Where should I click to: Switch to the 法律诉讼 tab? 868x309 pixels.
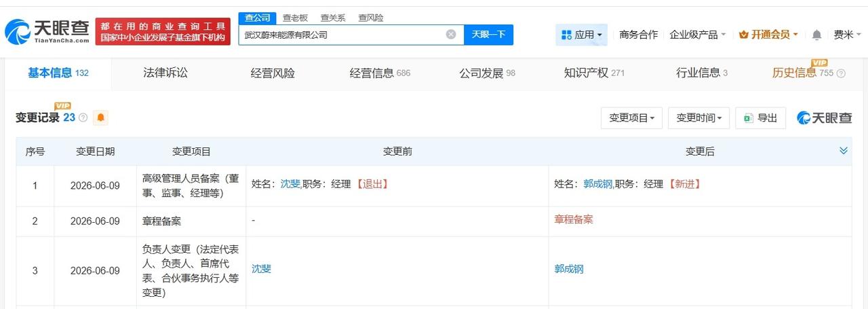(x=165, y=73)
